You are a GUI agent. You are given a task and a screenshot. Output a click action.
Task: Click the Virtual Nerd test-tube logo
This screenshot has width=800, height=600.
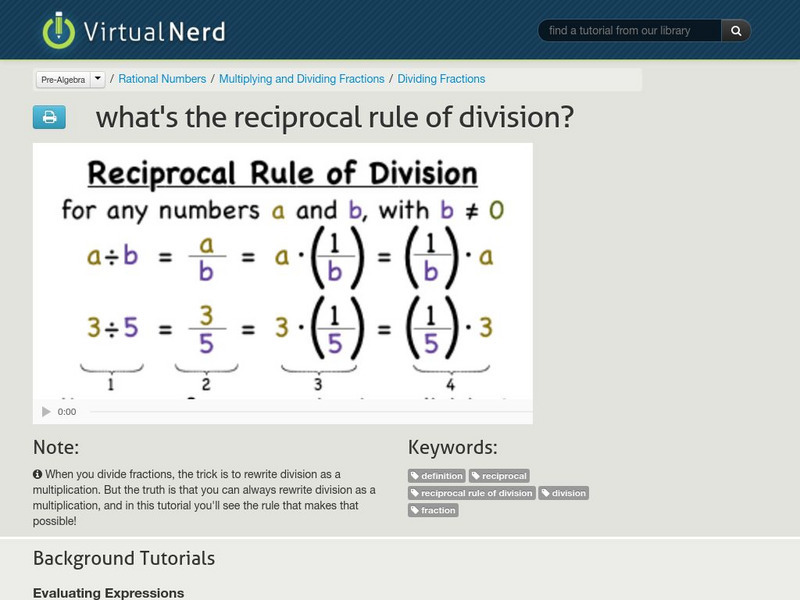pos(60,30)
